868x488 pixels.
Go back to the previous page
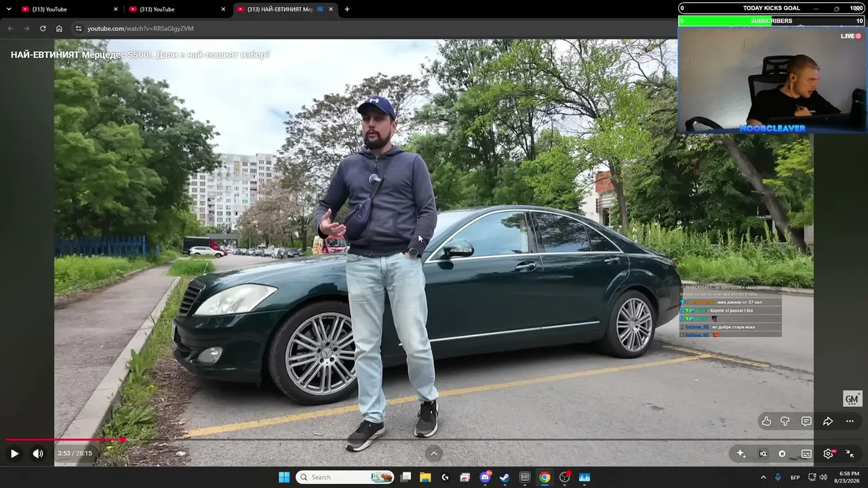pyautogui.click(x=10, y=28)
